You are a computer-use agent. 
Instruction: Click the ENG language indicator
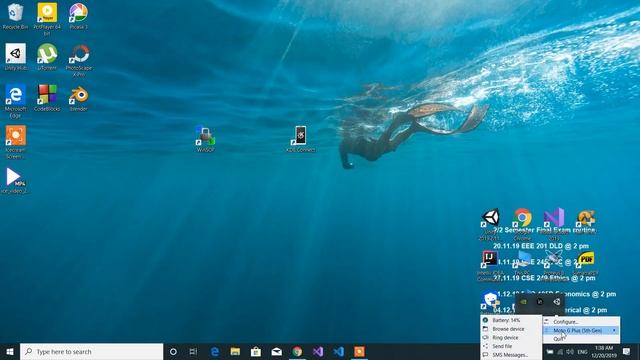582,351
